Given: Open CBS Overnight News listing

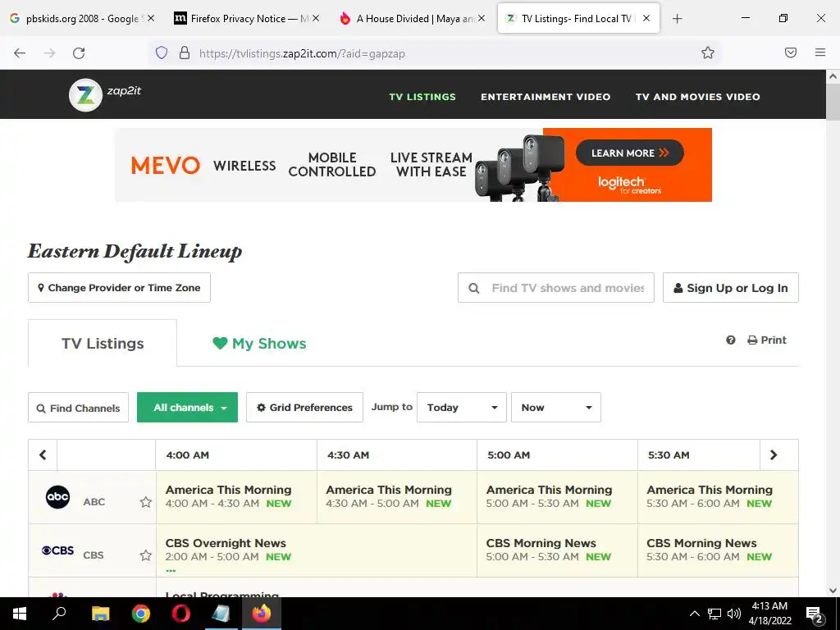Looking at the screenshot, I should coord(316,550).
